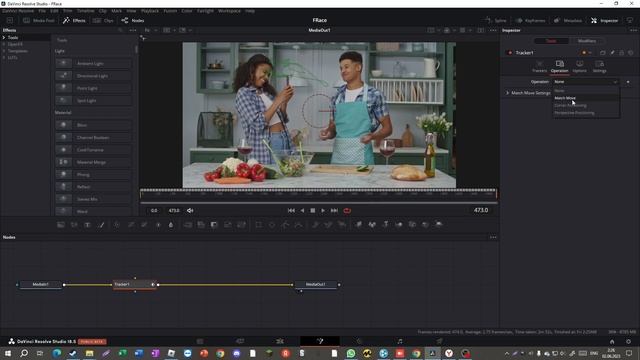The width and height of the screenshot is (640, 360).
Task: Open the Operation dropdown
Action: [586, 82]
